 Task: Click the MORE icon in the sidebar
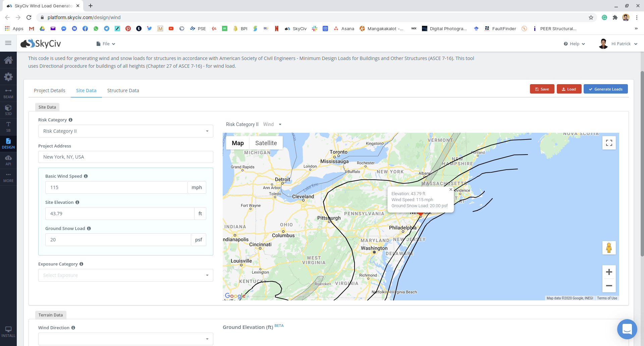8,177
